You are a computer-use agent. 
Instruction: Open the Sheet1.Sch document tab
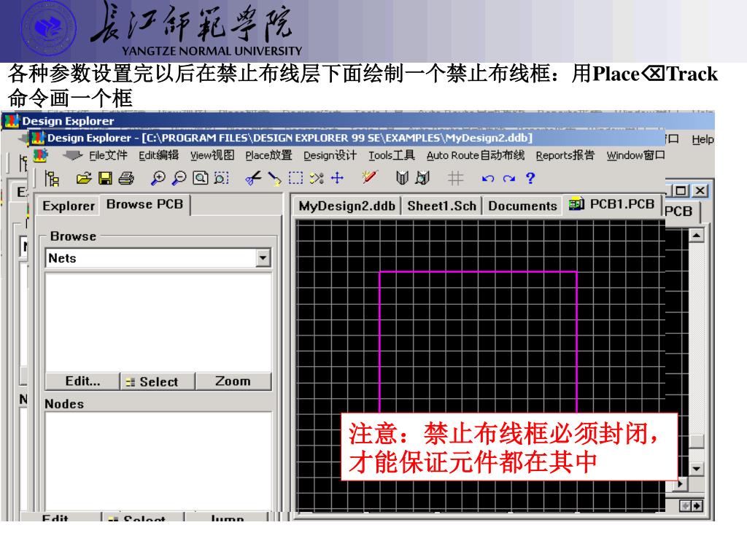pyautogui.click(x=441, y=206)
